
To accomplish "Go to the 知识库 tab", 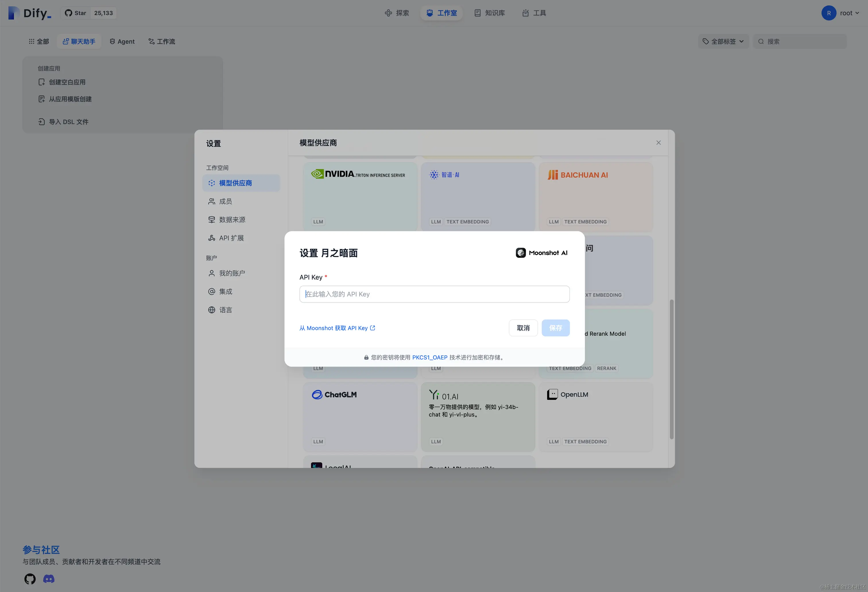I will coord(490,13).
